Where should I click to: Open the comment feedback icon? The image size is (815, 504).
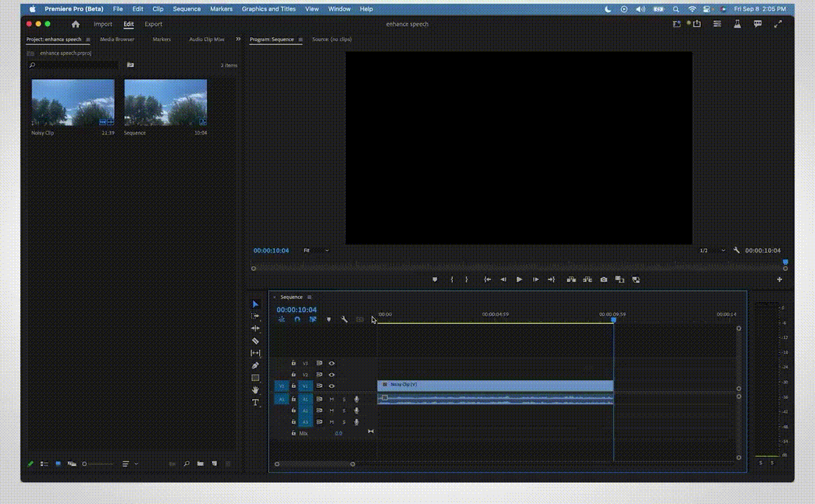coord(758,24)
